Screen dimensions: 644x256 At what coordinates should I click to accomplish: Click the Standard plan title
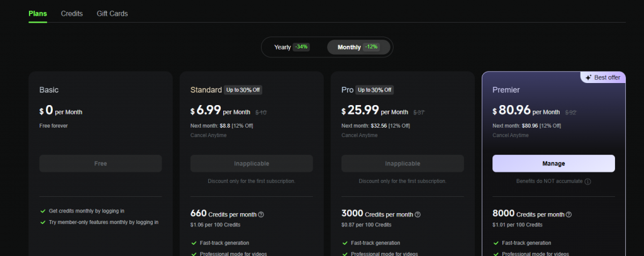pyautogui.click(x=206, y=89)
